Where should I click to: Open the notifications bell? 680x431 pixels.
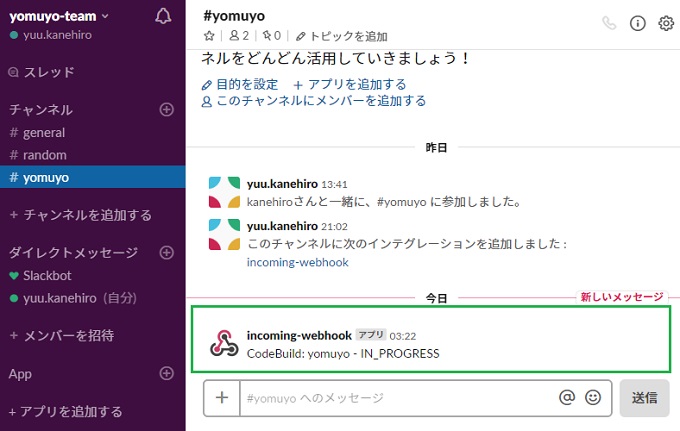pyautogui.click(x=163, y=16)
